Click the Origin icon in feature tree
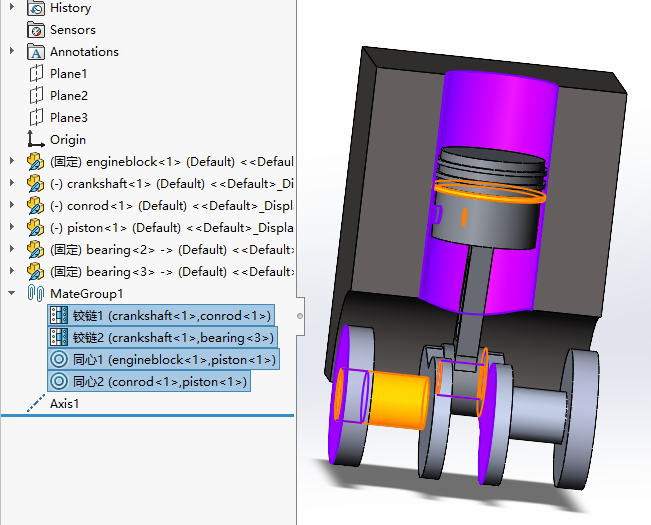 [x=35, y=140]
